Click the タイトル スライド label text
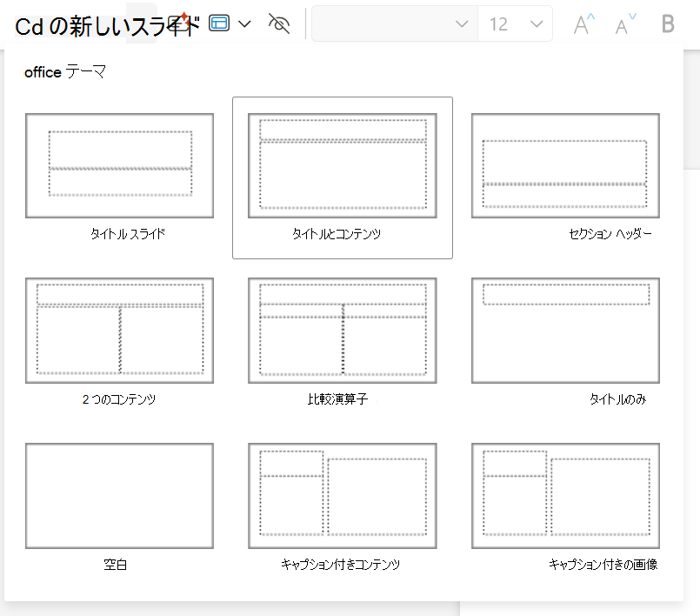This screenshot has height=616, width=700. pos(128,234)
